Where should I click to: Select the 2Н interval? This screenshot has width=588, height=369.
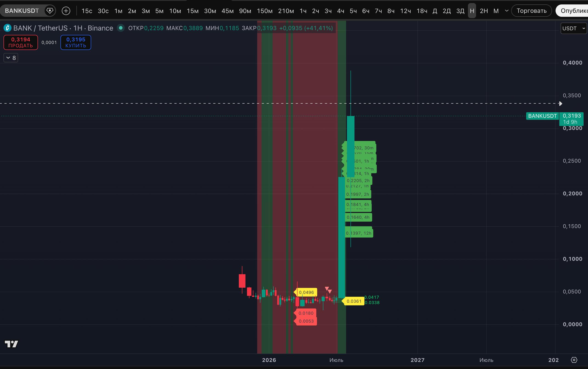click(484, 11)
